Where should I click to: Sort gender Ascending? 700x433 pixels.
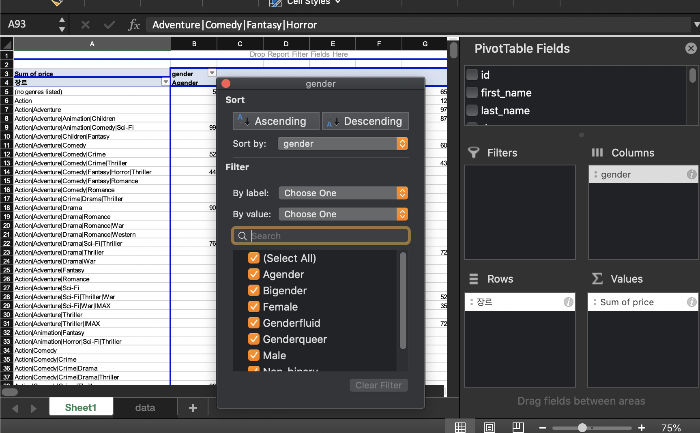[x=276, y=121]
